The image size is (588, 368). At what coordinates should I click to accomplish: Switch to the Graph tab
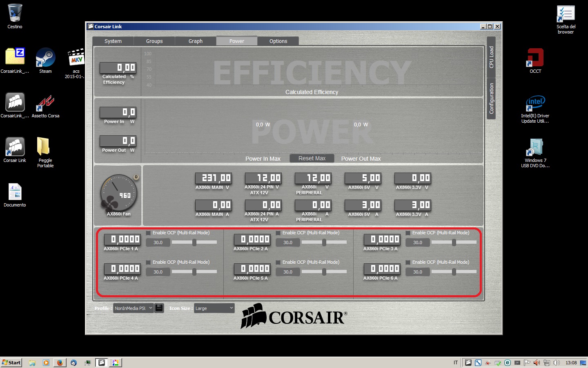tap(196, 41)
